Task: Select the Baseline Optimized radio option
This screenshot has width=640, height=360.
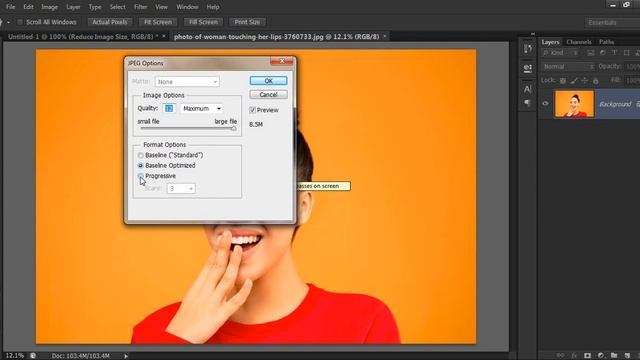Action: click(x=140, y=166)
